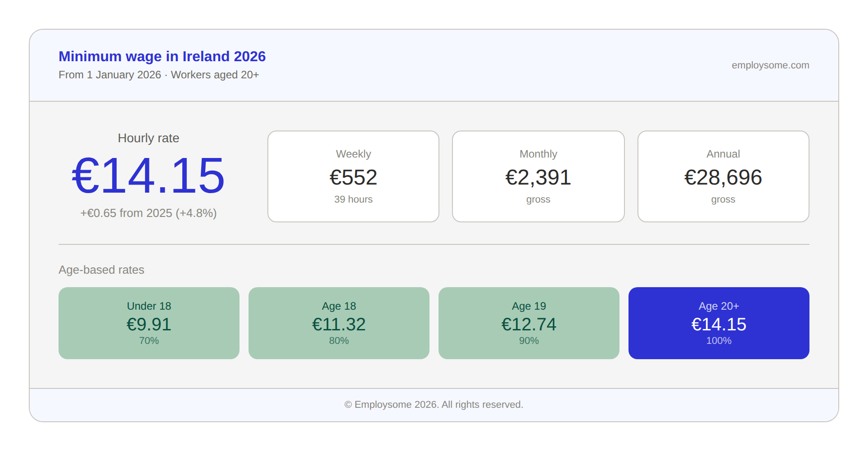Select the Weekly earnings card

[353, 176]
